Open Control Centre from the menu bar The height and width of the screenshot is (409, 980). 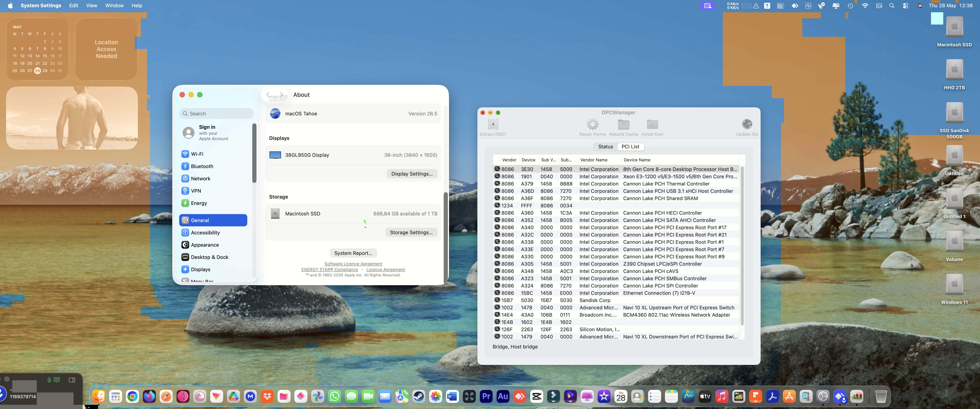pos(905,6)
